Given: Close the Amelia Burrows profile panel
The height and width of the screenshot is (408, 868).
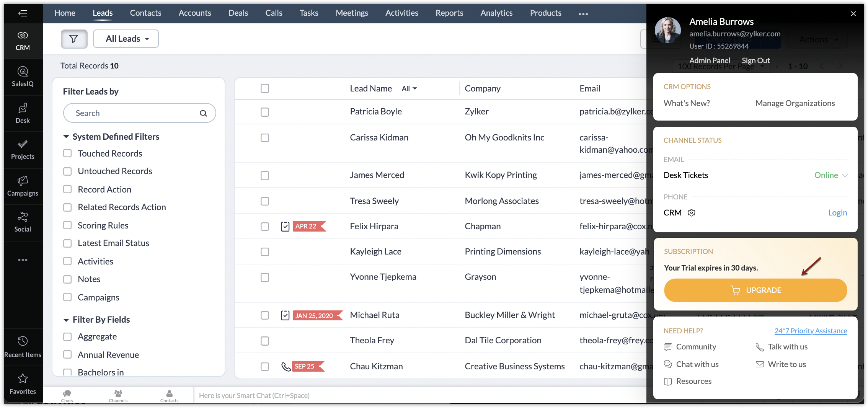Looking at the screenshot, I should 853,14.
